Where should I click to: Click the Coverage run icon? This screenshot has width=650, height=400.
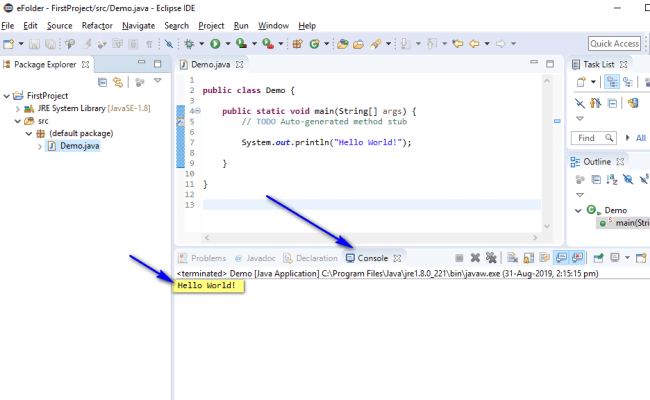pos(241,44)
